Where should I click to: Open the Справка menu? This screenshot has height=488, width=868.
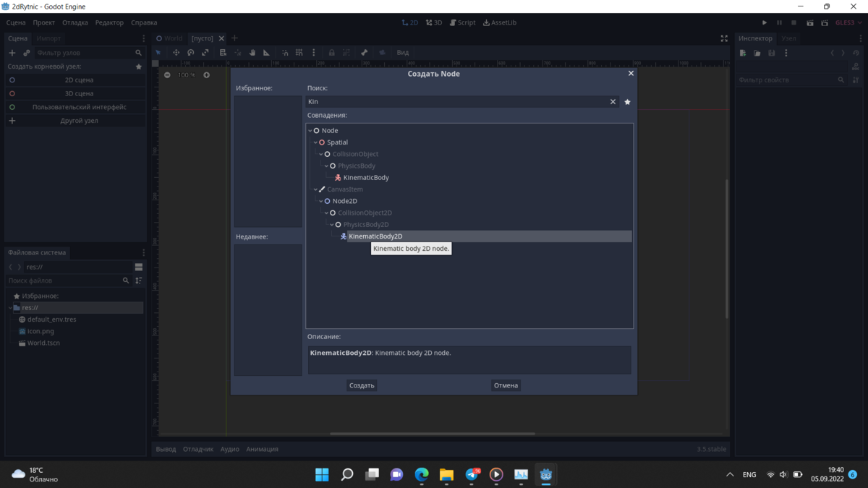(144, 23)
